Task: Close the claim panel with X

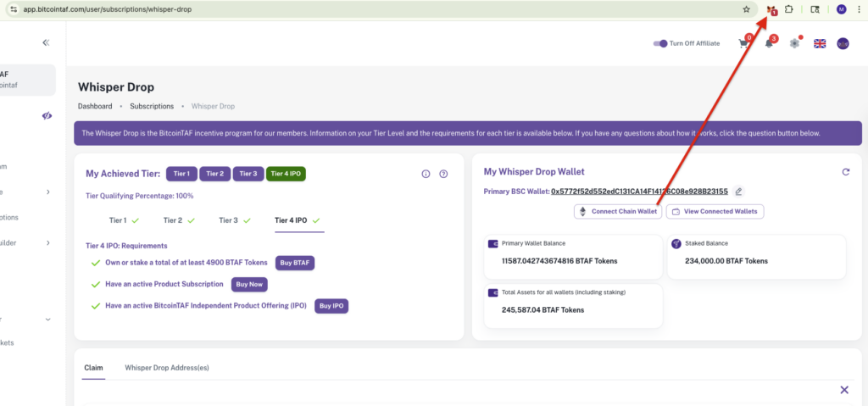Action: pyautogui.click(x=844, y=390)
